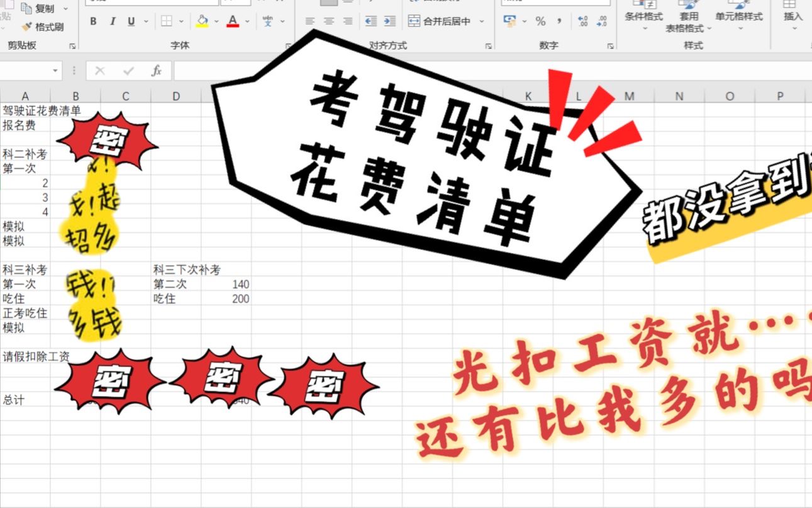Open the Copy (复制) dropdown arrow
Screen dimensions: 812x508
click(x=64, y=8)
